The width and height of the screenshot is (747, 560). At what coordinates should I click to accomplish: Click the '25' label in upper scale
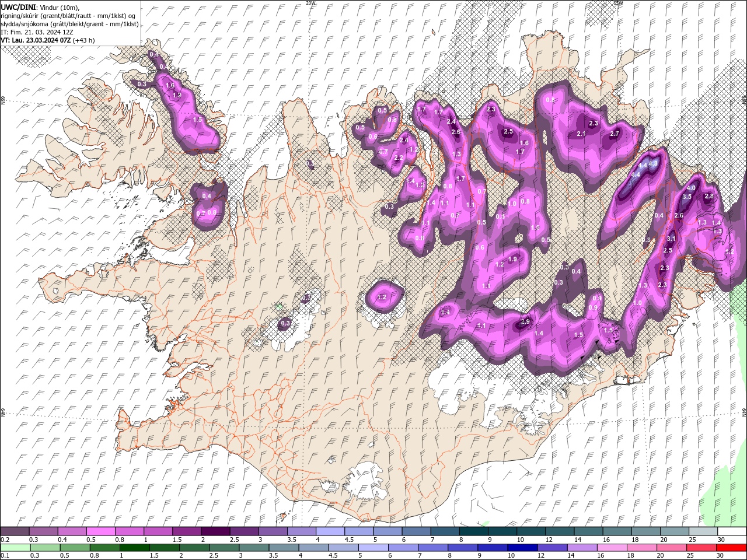693,540
